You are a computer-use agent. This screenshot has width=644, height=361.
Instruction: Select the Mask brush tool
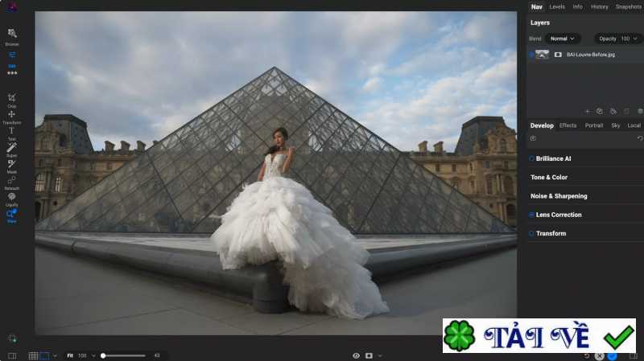click(x=11, y=166)
